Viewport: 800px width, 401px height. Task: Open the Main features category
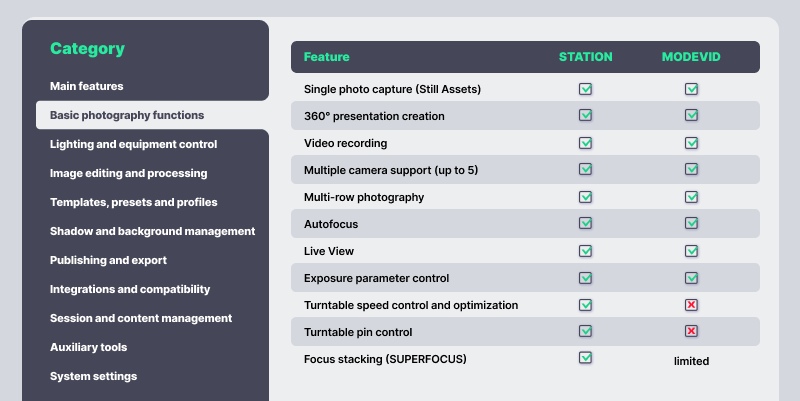click(x=87, y=86)
